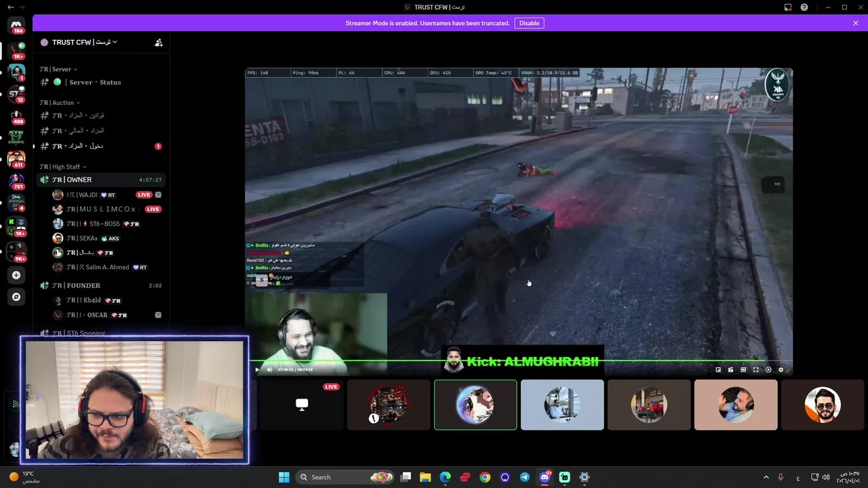Open the volume icon in system tray
The height and width of the screenshot is (488, 868).
[826, 477]
